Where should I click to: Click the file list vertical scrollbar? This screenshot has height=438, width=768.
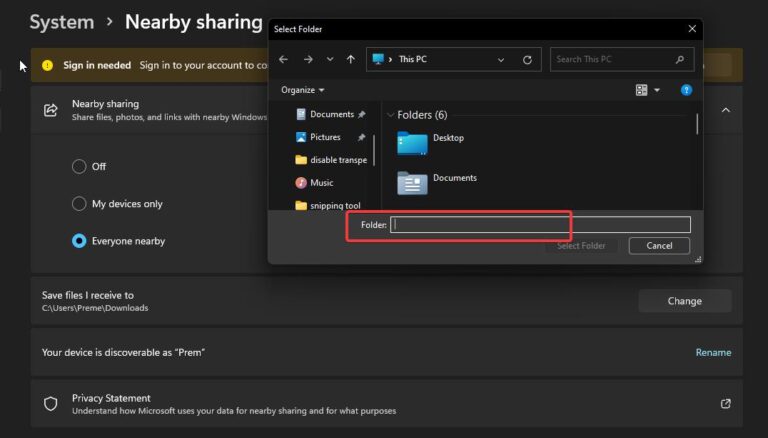click(696, 124)
